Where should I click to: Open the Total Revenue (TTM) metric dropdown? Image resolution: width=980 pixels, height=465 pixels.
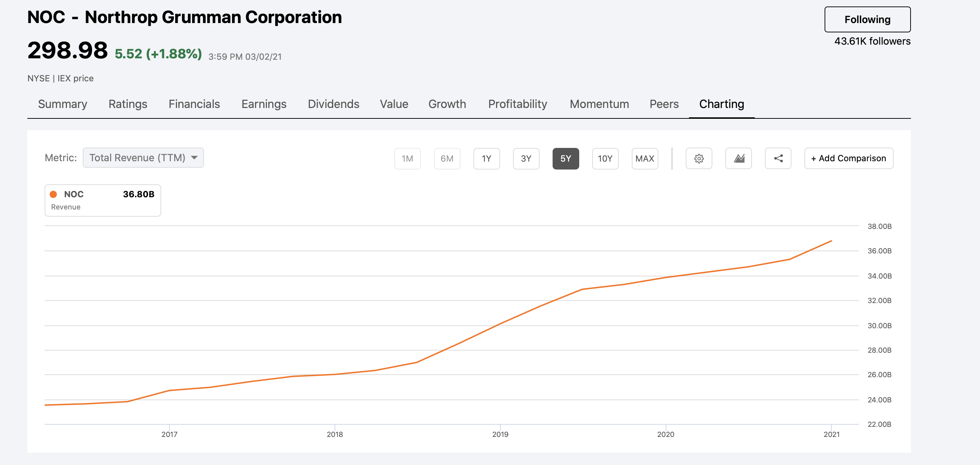(144, 158)
